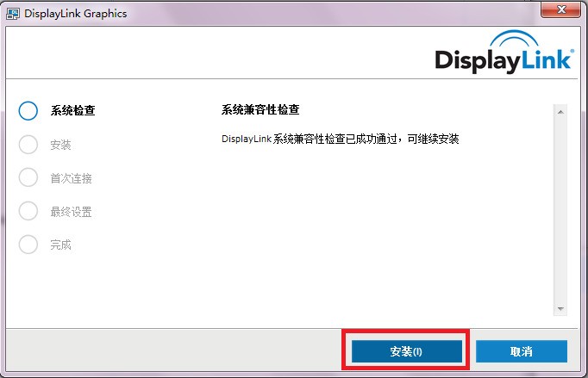This screenshot has height=378, width=588.
Task: Select the 安装 step circle
Action: (x=28, y=145)
